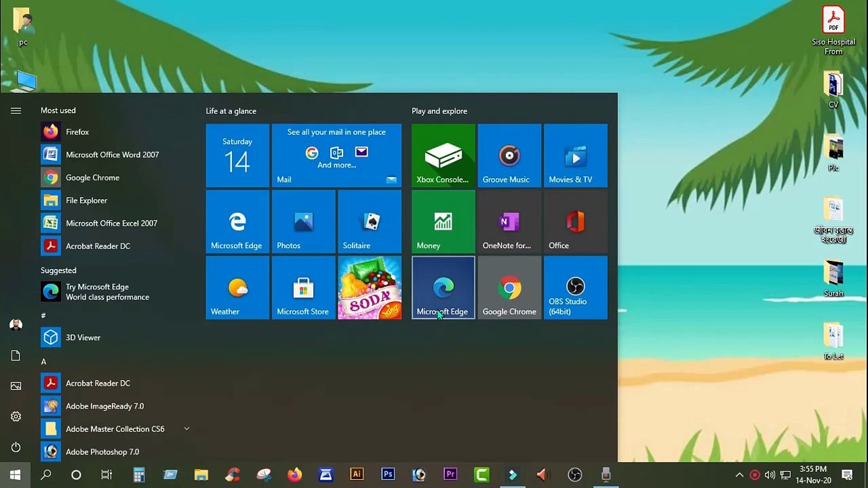Open Settings gear in Start menu
Screen dimensions: 868x488
(16, 417)
